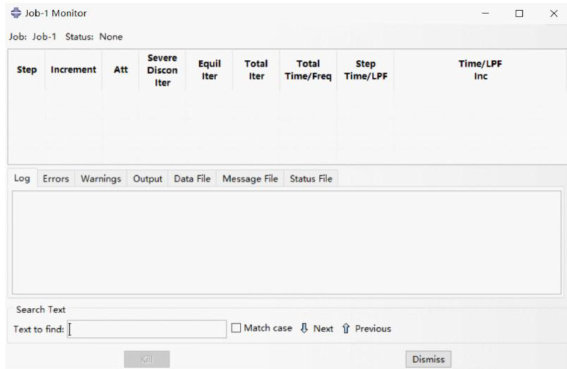Viewport: 567px width, 369px height.
Task: Close the Job-1 Monitor window
Action: click(554, 13)
